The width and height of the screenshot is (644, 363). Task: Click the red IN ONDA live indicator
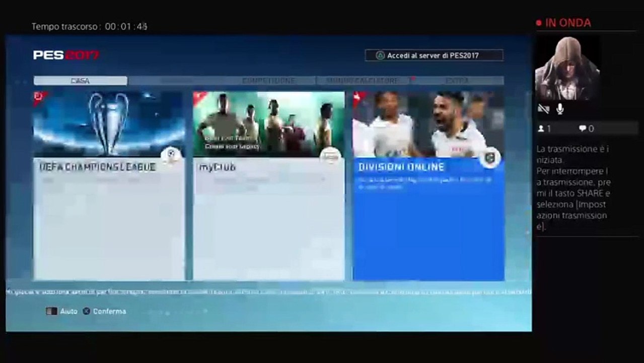pos(563,23)
